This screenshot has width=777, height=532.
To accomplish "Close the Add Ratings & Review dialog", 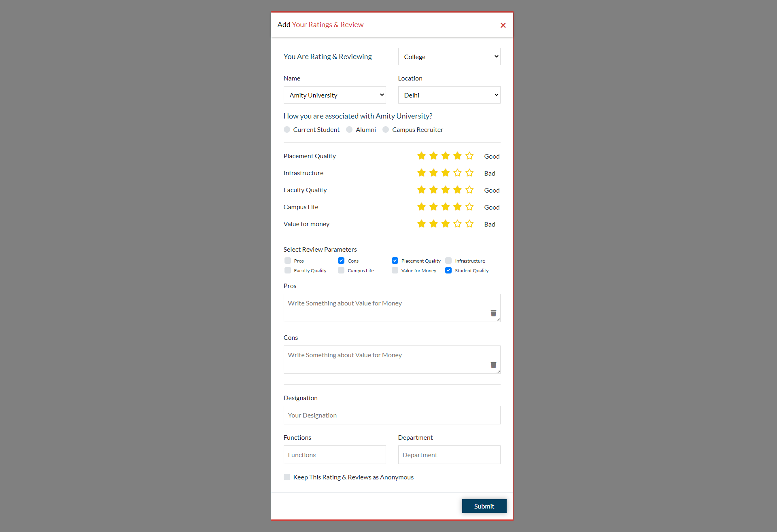I will point(503,25).
